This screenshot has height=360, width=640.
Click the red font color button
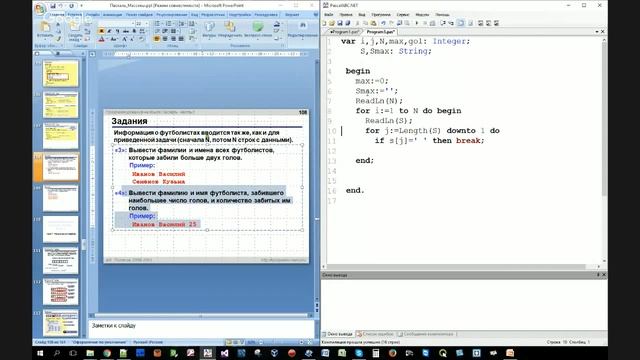pos(102,39)
